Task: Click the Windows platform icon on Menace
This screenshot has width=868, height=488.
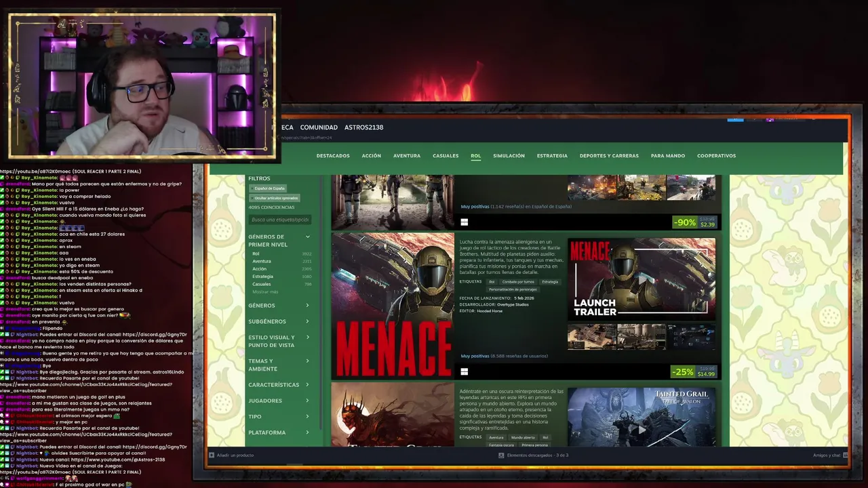Action: click(464, 371)
